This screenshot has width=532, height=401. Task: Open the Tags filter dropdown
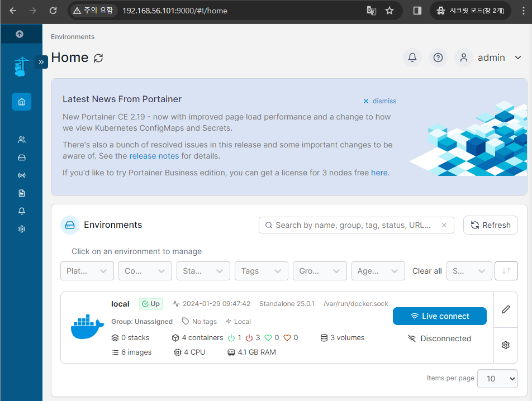tap(262, 271)
